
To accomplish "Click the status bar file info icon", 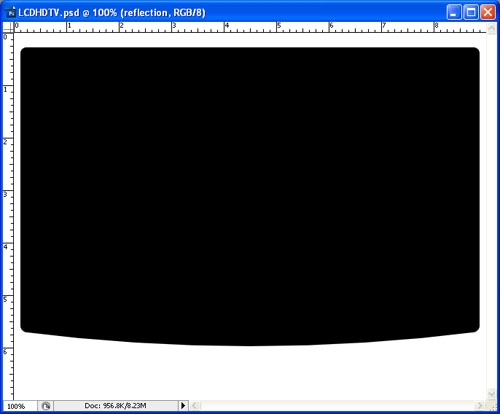I will (46, 406).
